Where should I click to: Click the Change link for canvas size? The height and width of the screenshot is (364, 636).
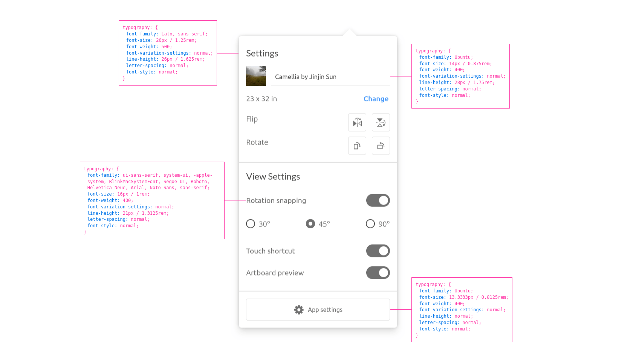pyautogui.click(x=376, y=99)
